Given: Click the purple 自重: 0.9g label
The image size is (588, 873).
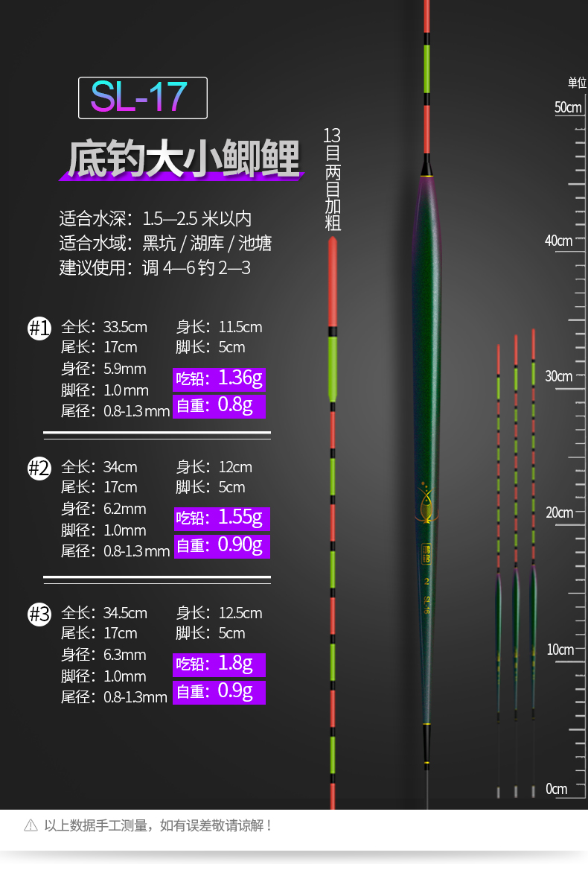Looking at the screenshot, I should point(219,692).
